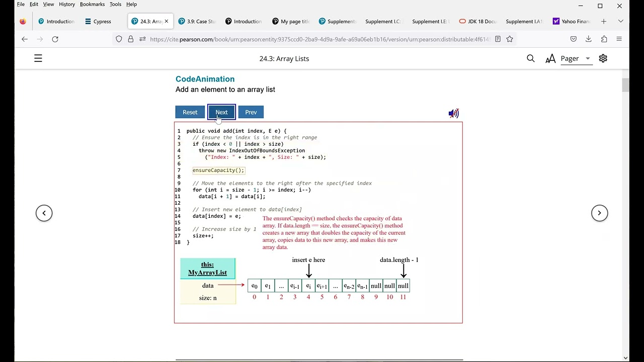644x362 pixels.
Task: Go to the next page with right arrow
Action: point(599,213)
